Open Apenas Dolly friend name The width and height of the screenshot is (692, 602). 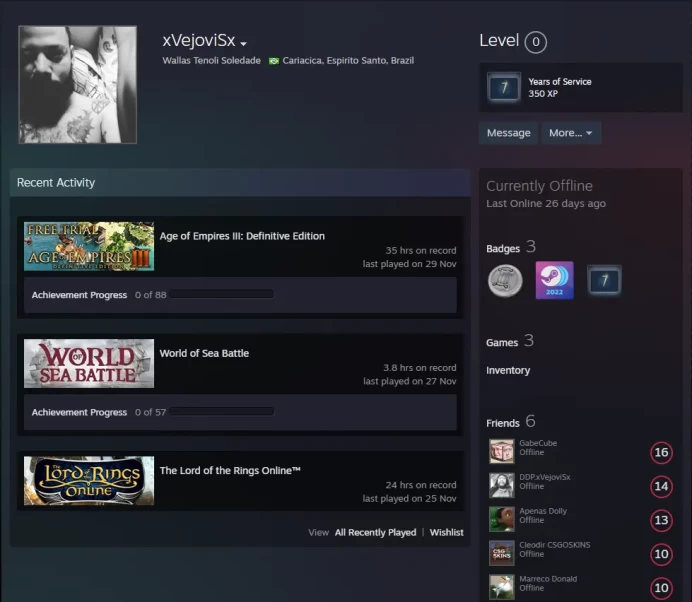click(543, 511)
